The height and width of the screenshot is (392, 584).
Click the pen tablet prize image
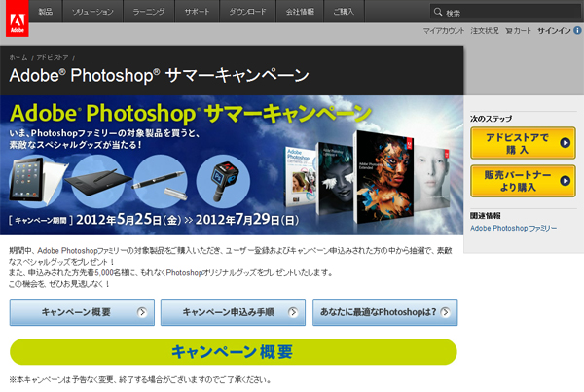98,181
